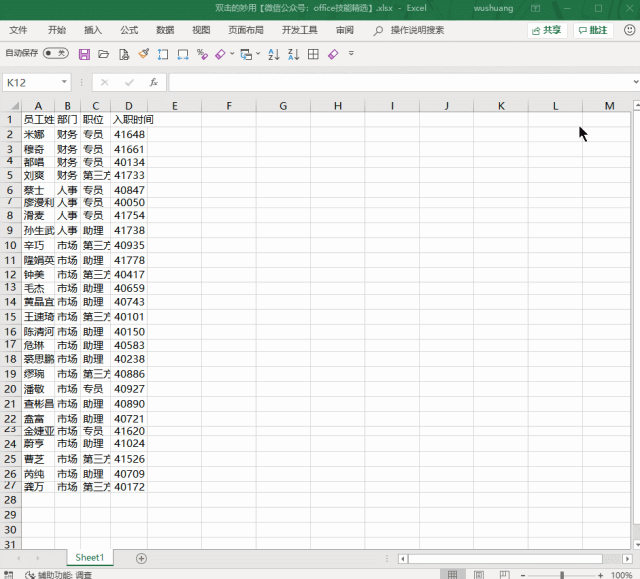Expand the eraser clear dropdown arrow
Image resolution: width=640 pixels, height=579 pixels.
232,54
